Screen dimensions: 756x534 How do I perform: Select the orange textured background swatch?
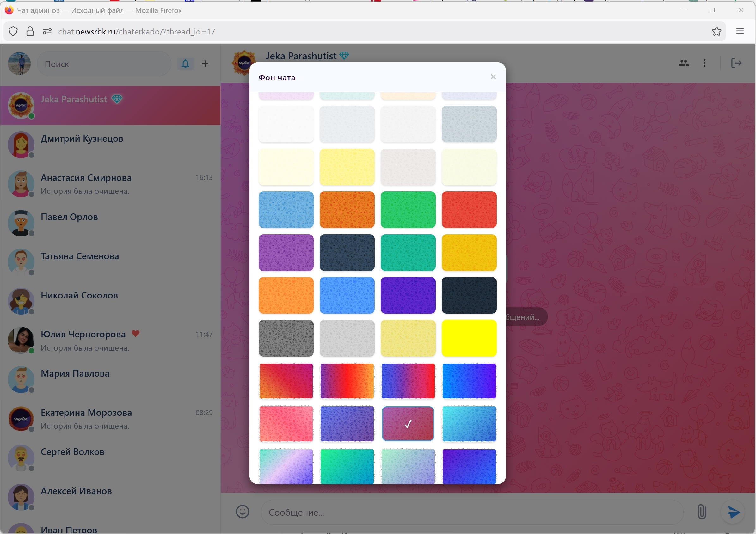[347, 210]
